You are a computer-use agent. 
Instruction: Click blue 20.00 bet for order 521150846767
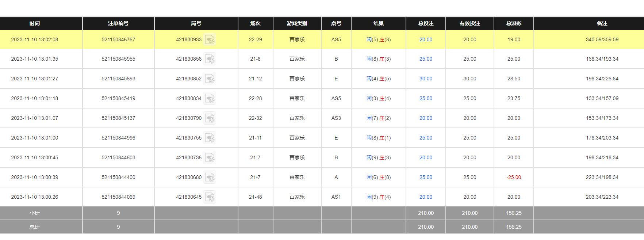(426, 40)
